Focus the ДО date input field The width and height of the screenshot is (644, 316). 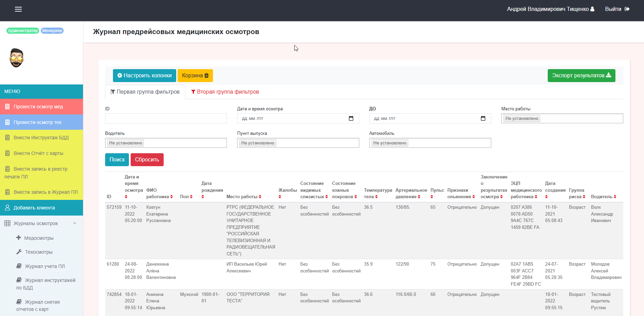[430, 118]
